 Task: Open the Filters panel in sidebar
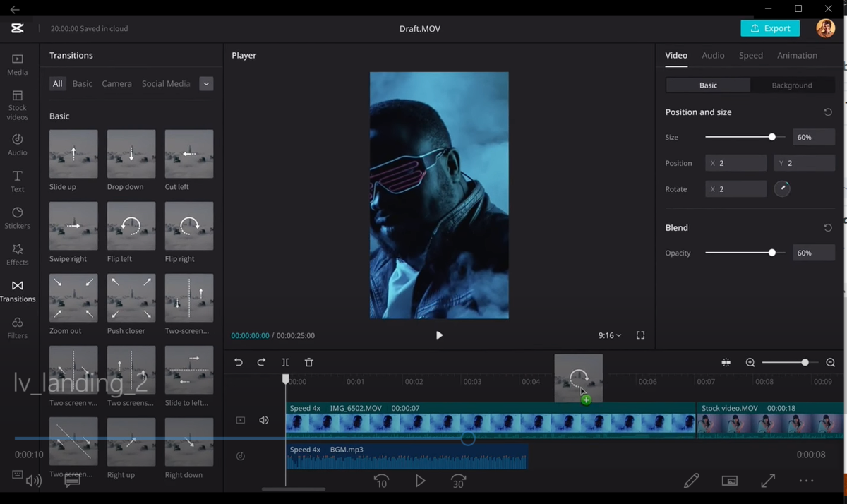point(18,328)
